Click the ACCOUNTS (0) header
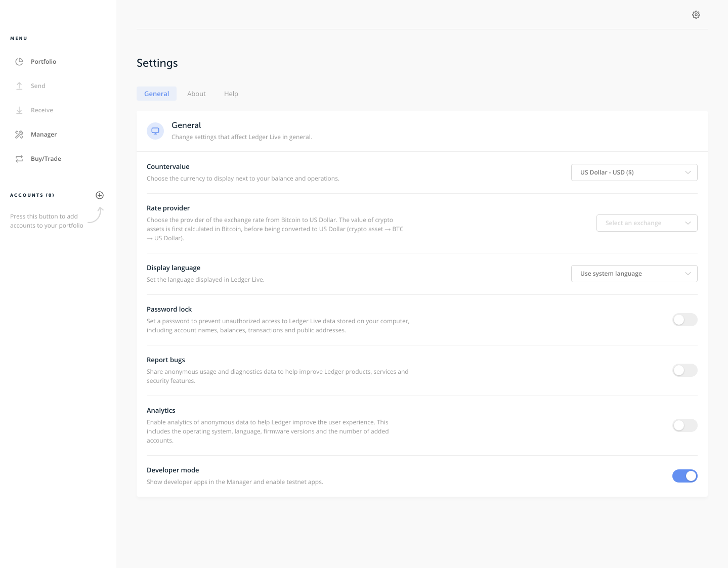The image size is (728, 568). (32, 195)
